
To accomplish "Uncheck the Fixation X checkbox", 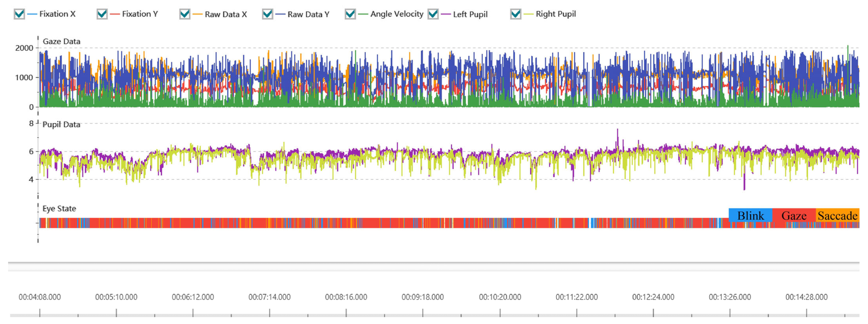I will click(19, 14).
